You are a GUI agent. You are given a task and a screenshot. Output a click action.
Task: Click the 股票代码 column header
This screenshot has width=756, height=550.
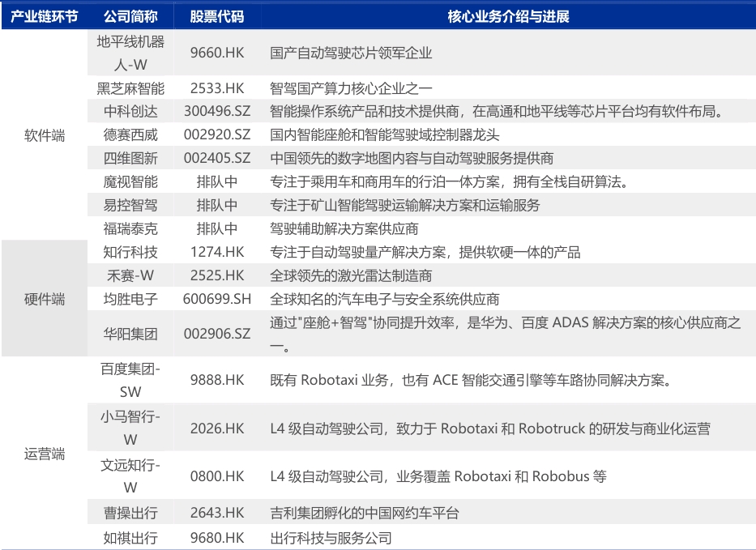[217, 16]
